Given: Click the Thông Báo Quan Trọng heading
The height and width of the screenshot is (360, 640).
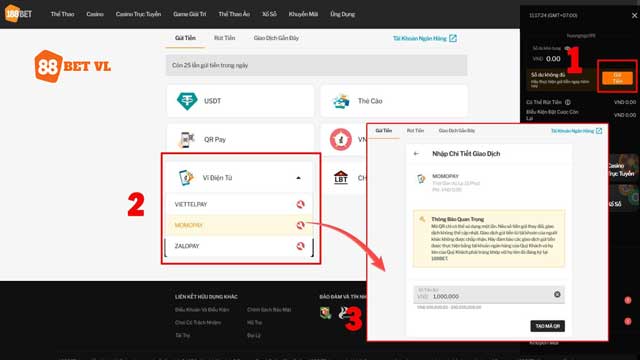Looking at the screenshot, I should (x=458, y=219).
